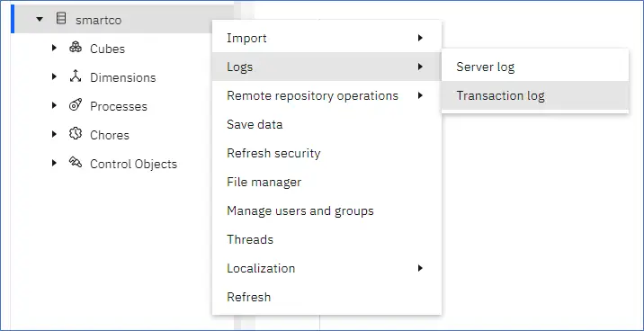Click the Chores gear icon
644x331 pixels.
pyautogui.click(x=76, y=133)
